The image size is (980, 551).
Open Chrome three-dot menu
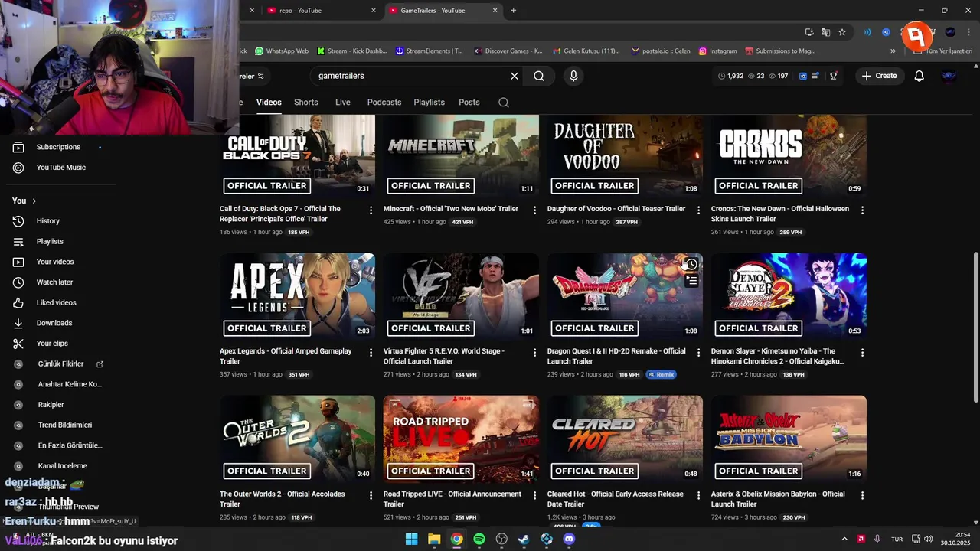tap(969, 32)
